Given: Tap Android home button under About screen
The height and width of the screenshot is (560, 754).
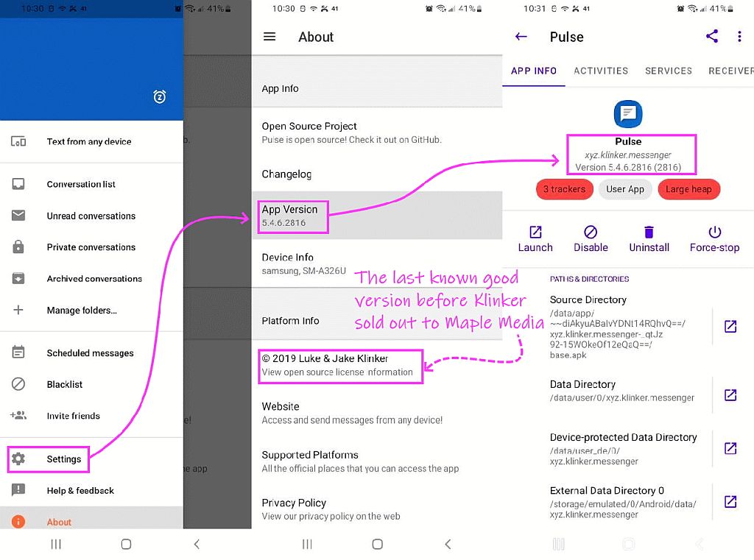Looking at the screenshot, I should [x=378, y=544].
